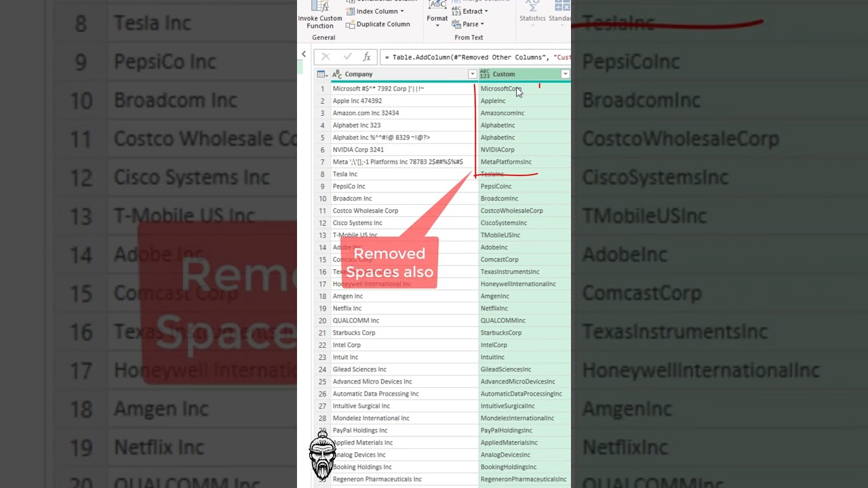Click the fx function icon
This screenshot has height=488, width=868.
(x=367, y=57)
